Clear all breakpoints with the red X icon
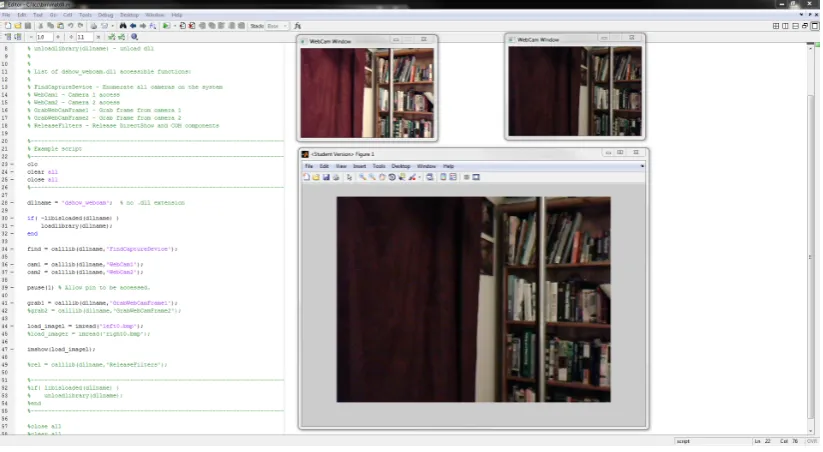 pyautogui.click(x=192, y=26)
